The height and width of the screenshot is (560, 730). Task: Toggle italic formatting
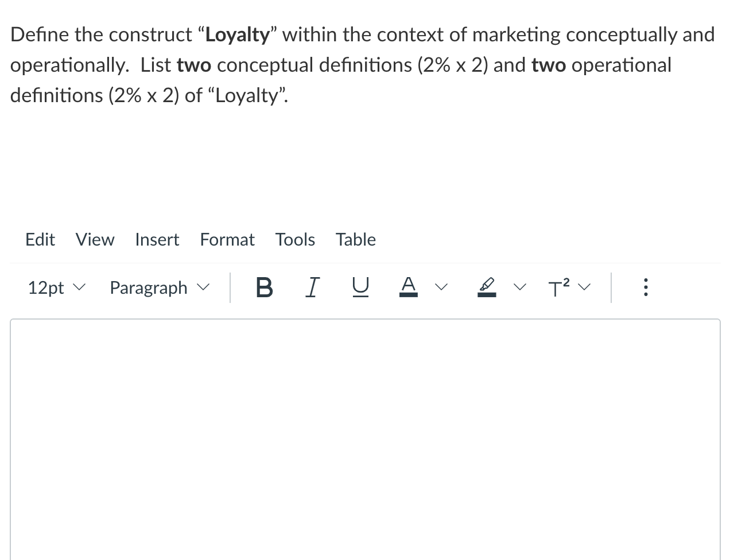click(312, 287)
